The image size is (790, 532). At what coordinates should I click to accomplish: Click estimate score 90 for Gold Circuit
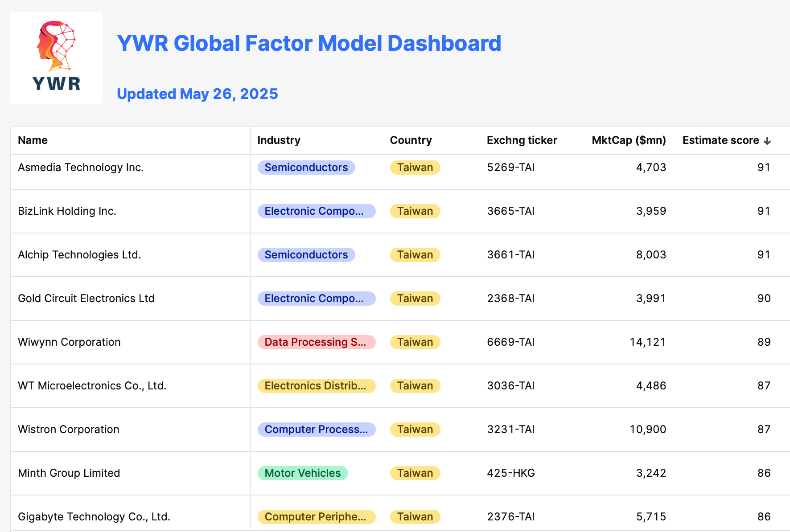click(x=764, y=299)
